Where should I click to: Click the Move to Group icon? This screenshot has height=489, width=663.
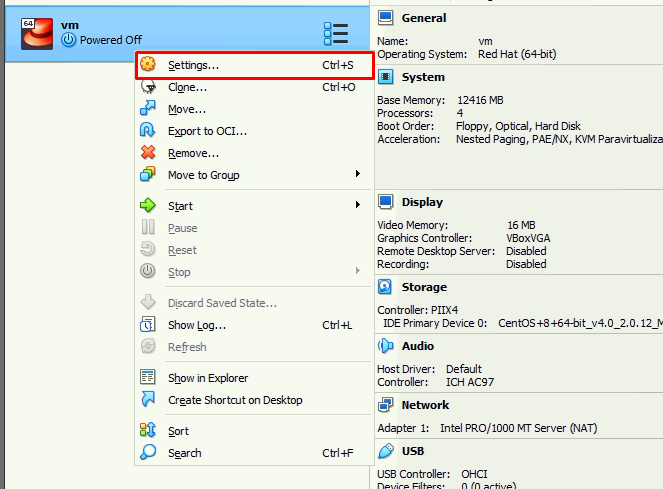(148, 174)
